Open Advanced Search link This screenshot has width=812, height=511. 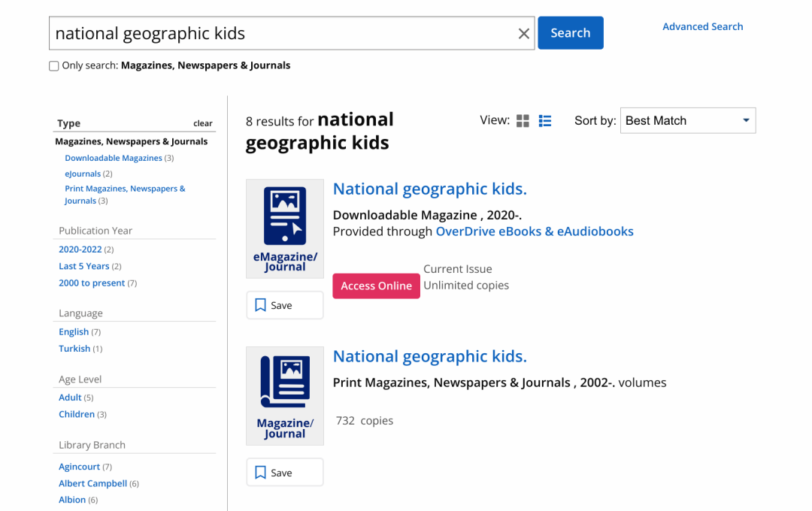click(702, 26)
